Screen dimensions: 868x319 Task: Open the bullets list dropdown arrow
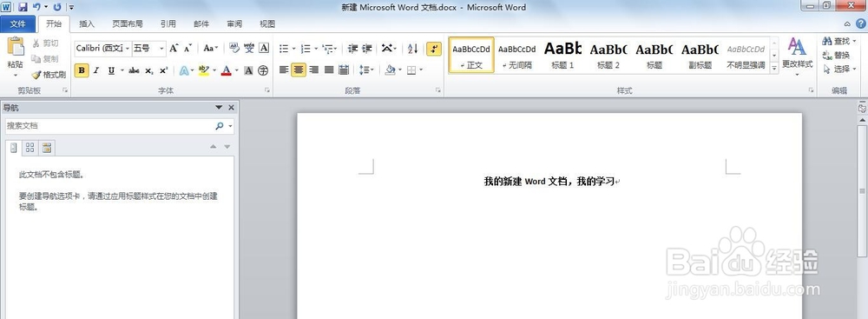coord(293,49)
